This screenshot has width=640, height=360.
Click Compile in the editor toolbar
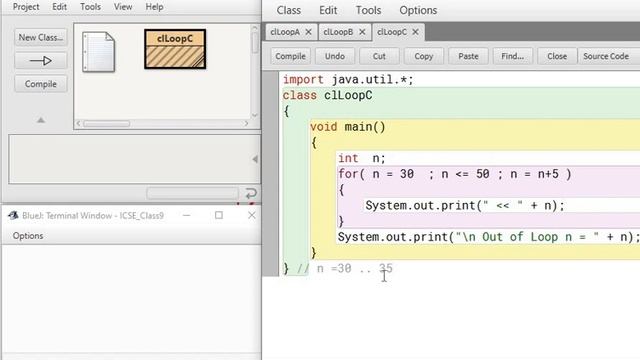point(290,56)
